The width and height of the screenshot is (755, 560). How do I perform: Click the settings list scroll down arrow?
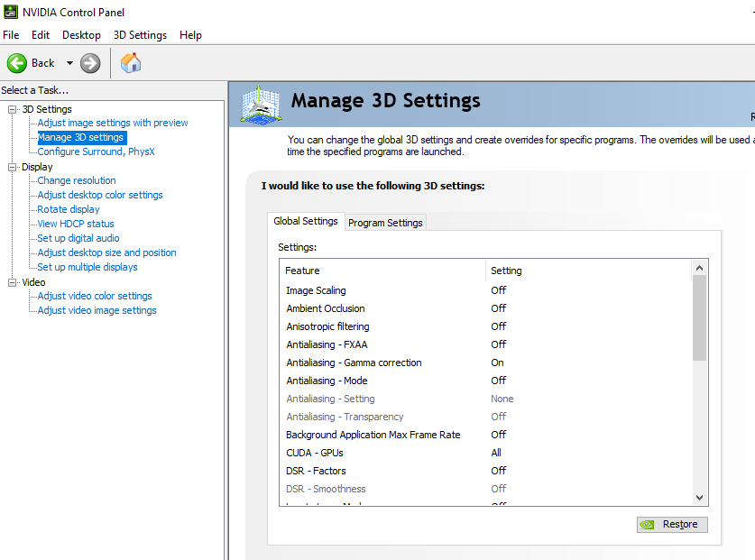tap(700, 498)
